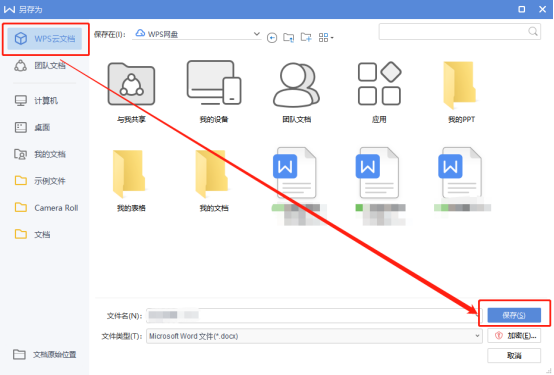Open 示例文件 folder in sidebar

40,181
